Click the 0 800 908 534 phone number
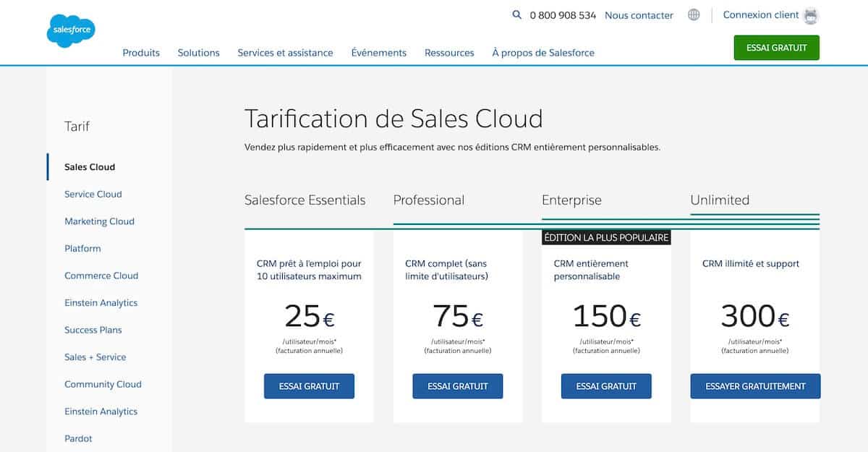The height and width of the screenshot is (452, 868). click(563, 15)
